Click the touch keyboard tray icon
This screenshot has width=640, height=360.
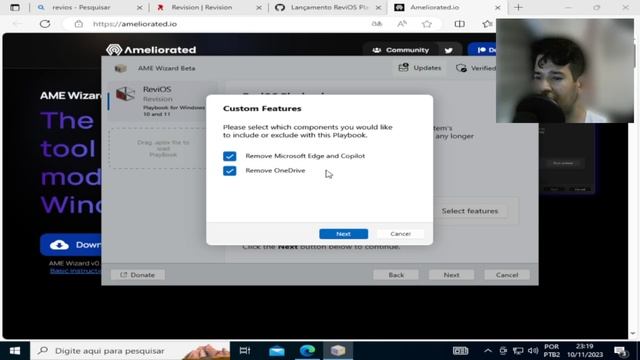coord(460,351)
